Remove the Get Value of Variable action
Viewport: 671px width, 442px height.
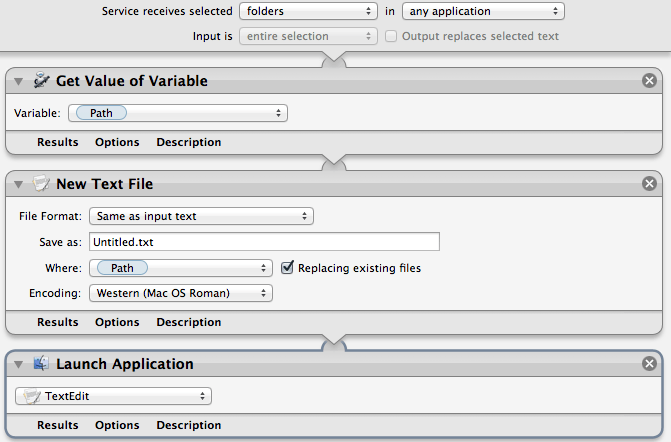(x=649, y=81)
